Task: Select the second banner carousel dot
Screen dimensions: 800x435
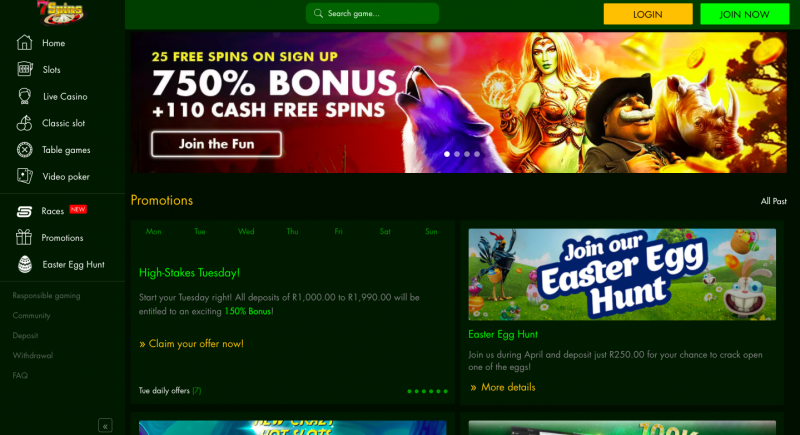Action: coord(457,154)
